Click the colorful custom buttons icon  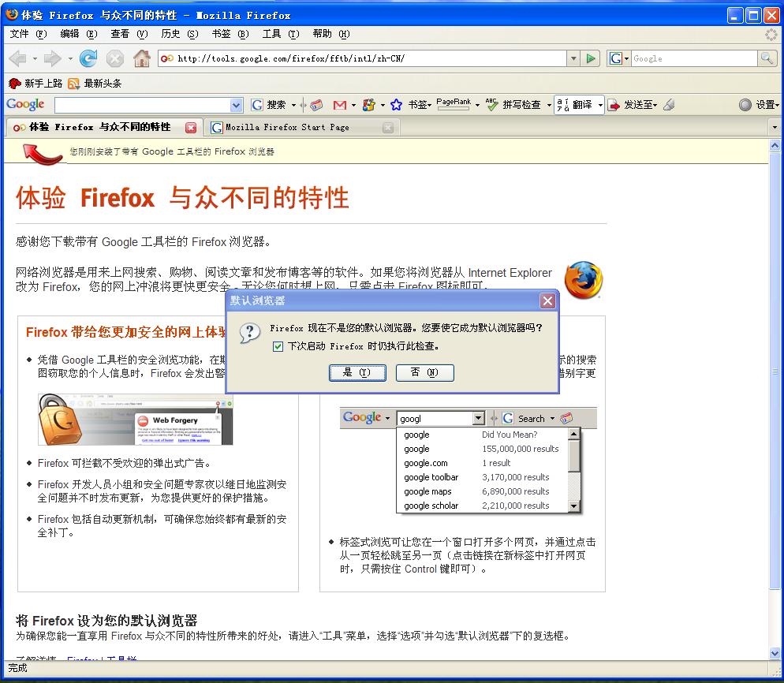tap(369, 105)
